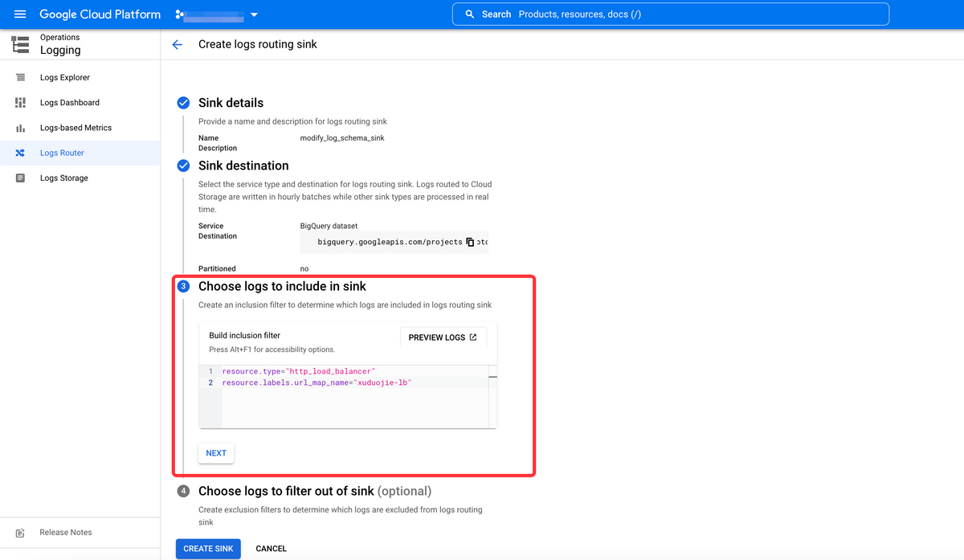964x560 pixels.
Task: Click the Logs Router shuffle icon
Action: (x=20, y=153)
